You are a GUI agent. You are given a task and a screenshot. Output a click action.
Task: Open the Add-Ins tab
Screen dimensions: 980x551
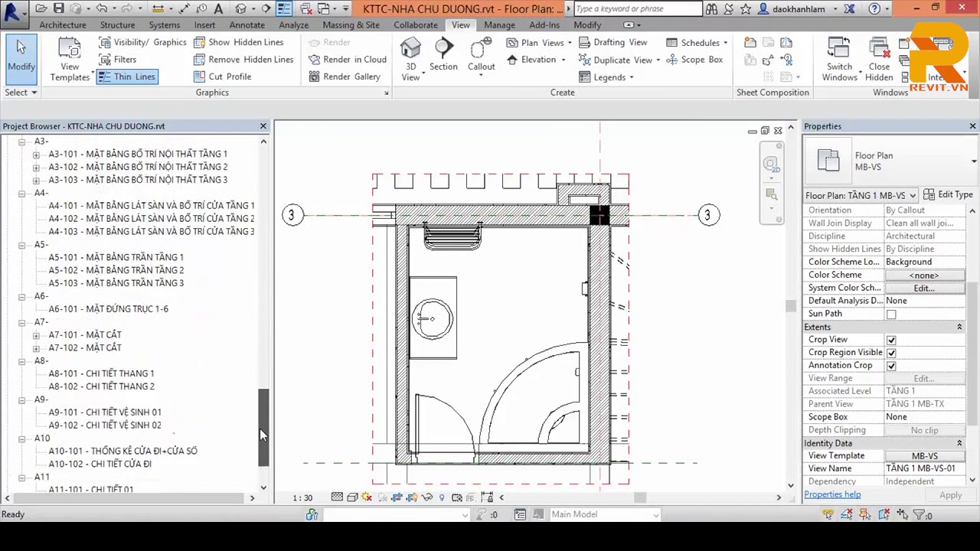click(x=544, y=25)
